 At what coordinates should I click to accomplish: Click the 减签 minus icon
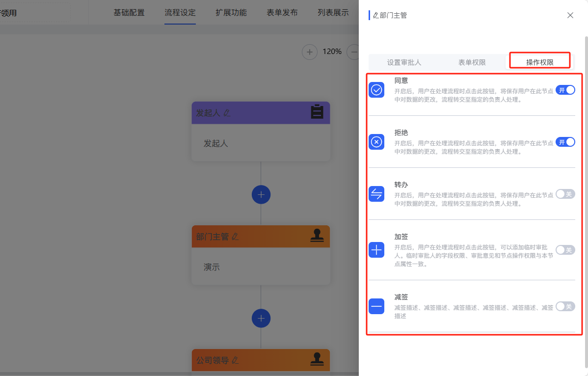pyautogui.click(x=376, y=306)
